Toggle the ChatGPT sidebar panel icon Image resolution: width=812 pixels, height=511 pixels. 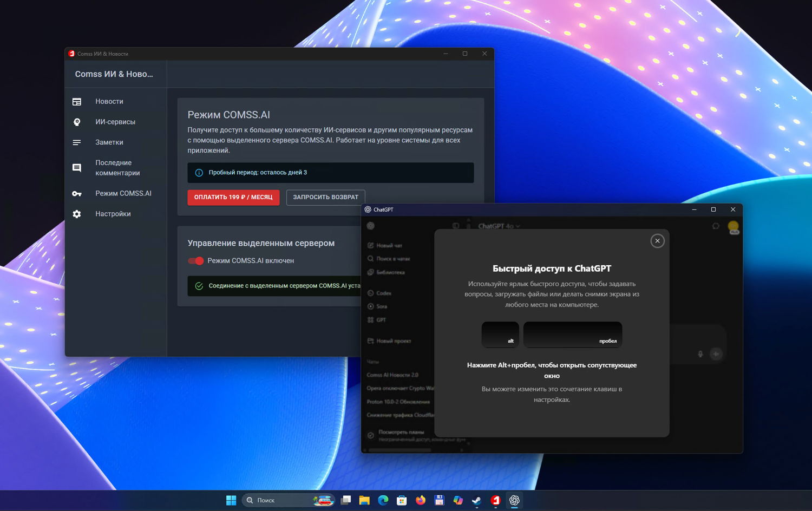click(x=456, y=226)
